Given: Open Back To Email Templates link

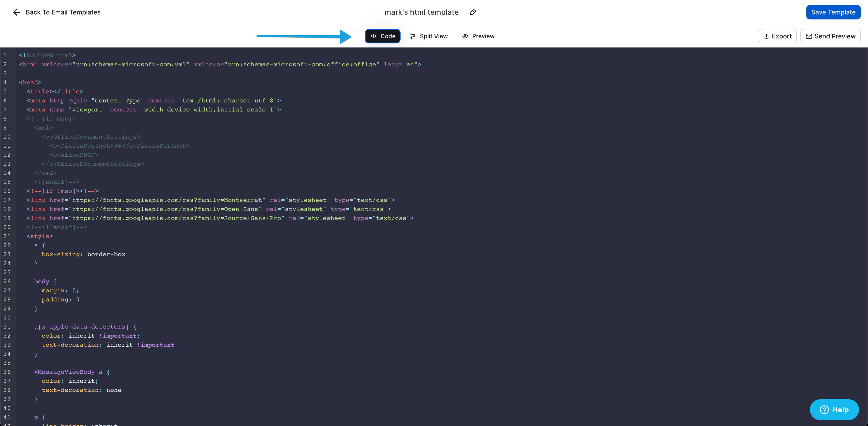Looking at the screenshot, I should (x=63, y=12).
